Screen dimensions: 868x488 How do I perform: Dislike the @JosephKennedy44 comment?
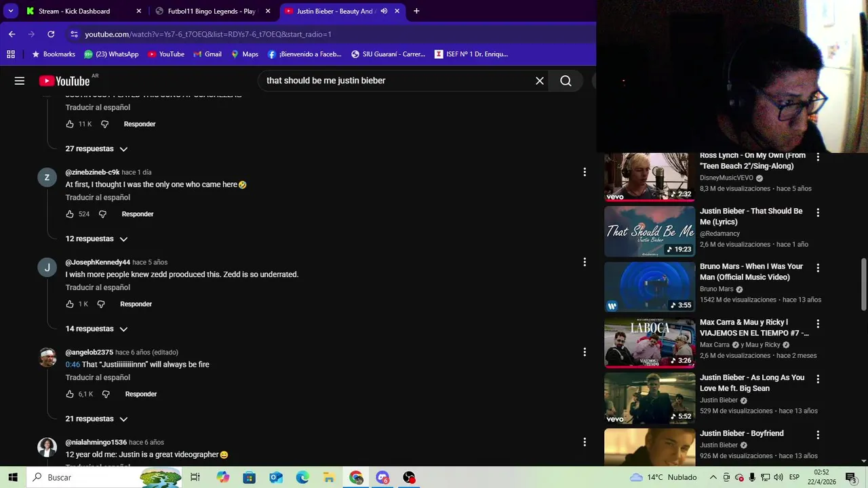(101, 304)
